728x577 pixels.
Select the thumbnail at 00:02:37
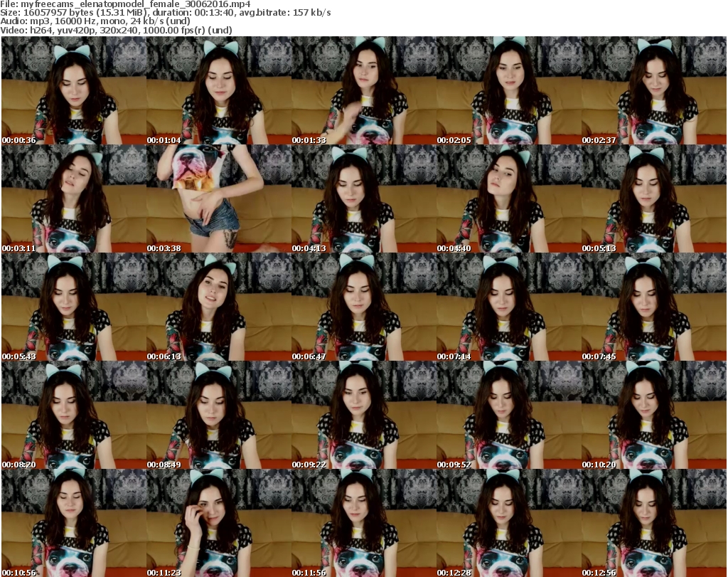tap(653, 91)
